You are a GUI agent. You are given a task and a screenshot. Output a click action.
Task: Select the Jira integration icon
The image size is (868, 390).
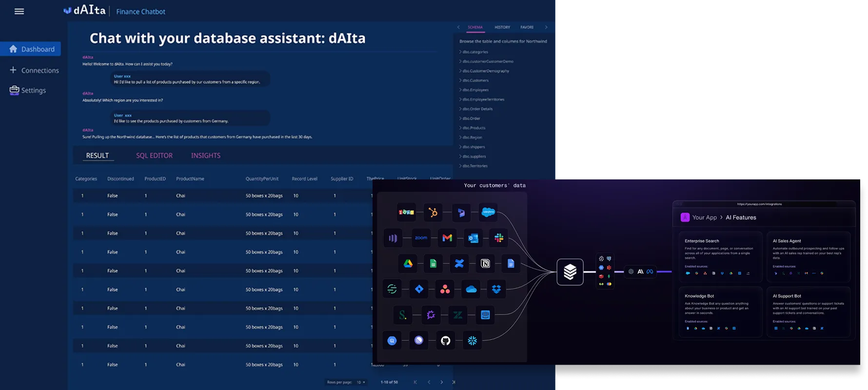[419, 289]
